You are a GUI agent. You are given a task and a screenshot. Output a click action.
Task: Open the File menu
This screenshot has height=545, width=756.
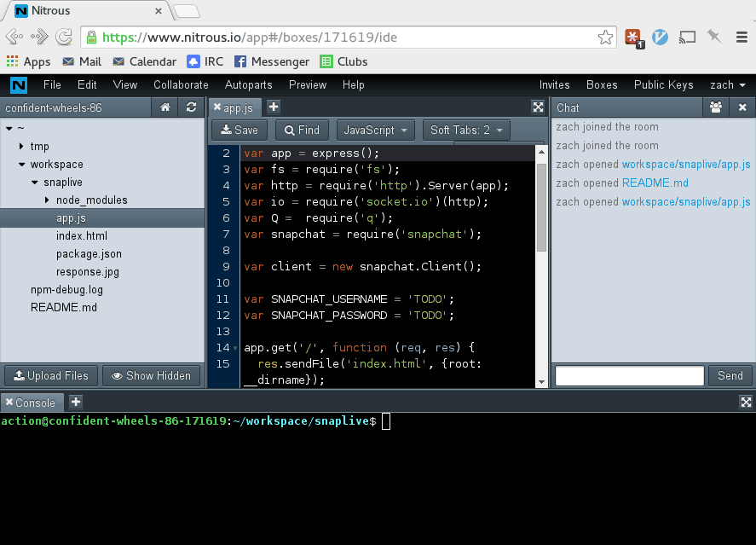click(x=52, y=85)
